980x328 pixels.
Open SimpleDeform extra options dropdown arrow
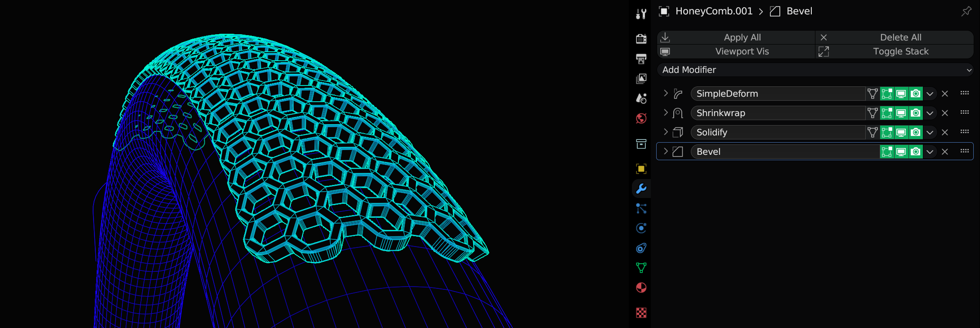(x=930, y=94)
